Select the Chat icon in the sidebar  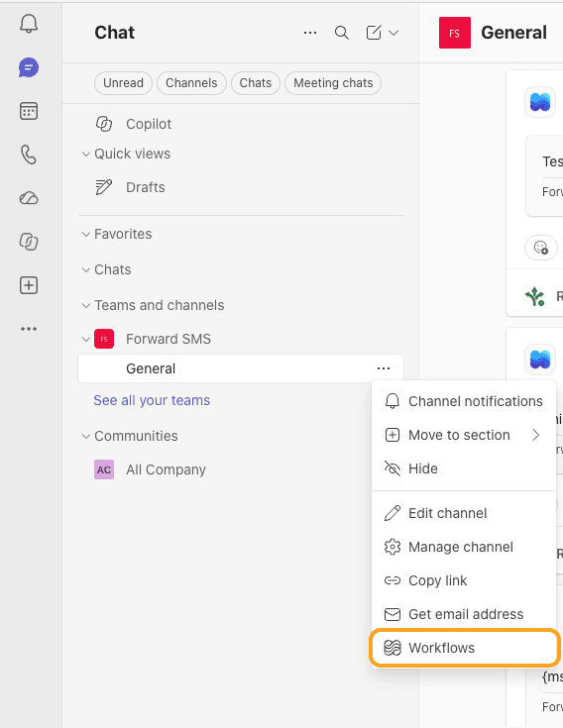[29, 67]
